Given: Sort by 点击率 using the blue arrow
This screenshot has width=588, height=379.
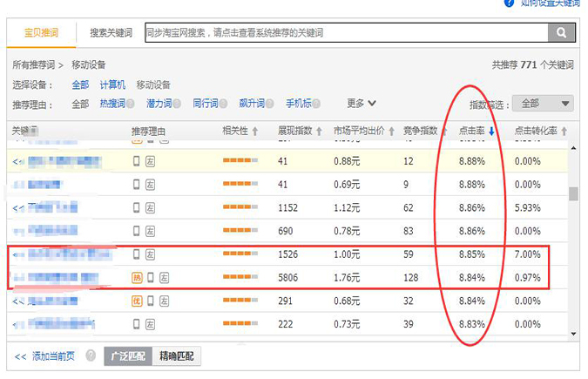Looking at the screenshot, I should 492,132.
